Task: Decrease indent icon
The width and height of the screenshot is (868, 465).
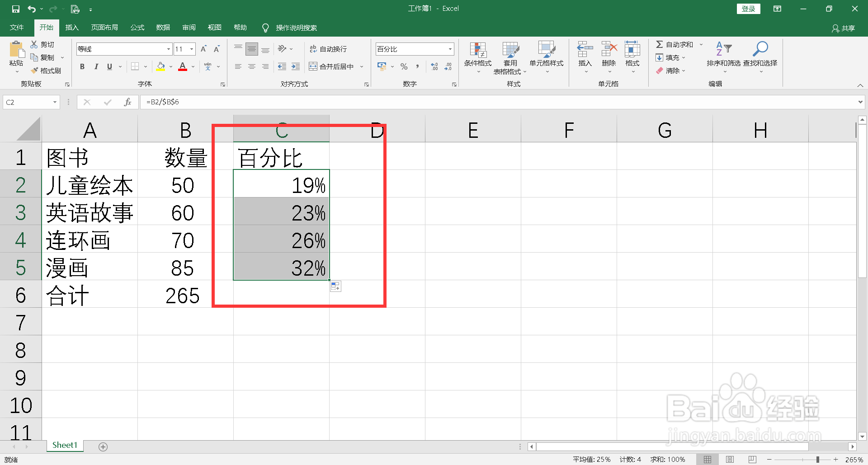Action: pos(282,66)
